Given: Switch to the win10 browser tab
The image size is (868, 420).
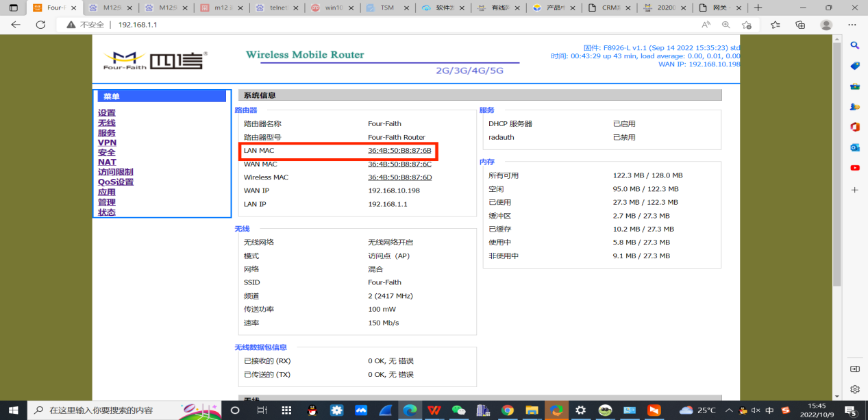Looking at the screenshot, I should [332, 8].
